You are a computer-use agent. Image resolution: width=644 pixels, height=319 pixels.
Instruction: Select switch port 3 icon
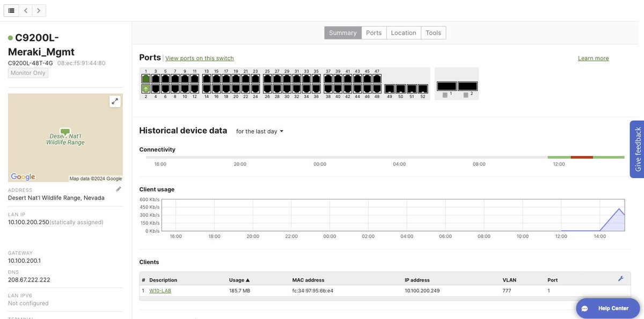[156, 78]
